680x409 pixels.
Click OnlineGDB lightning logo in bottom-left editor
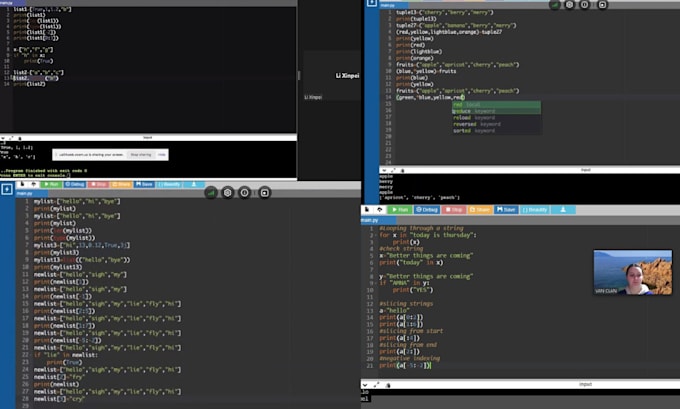(7, 189)
